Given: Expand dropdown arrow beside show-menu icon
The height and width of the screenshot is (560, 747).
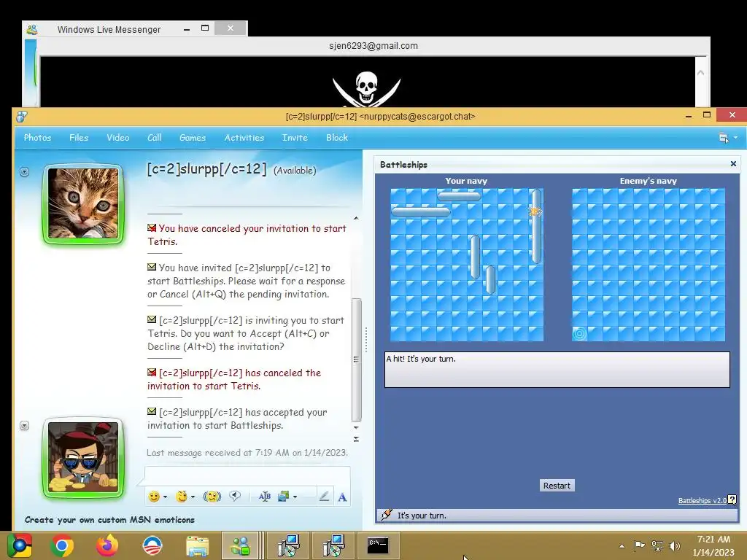Looking at the screenshot, I should [x=735, y=137].
